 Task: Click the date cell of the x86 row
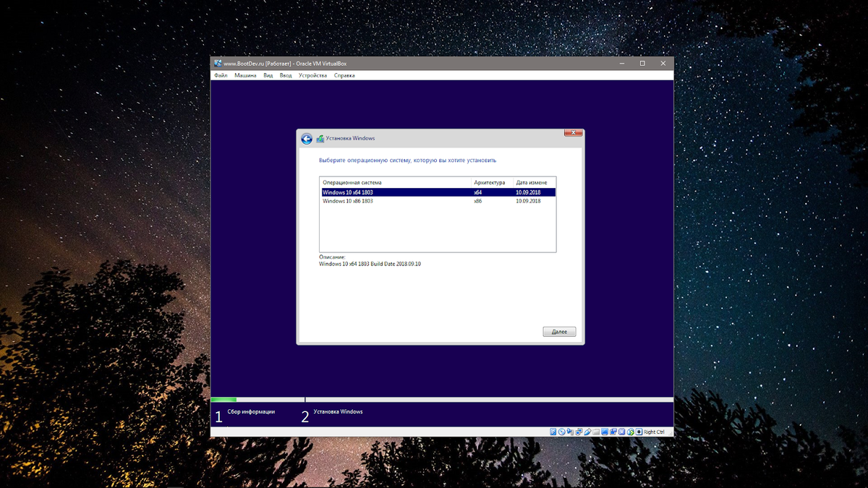point(528,201)
